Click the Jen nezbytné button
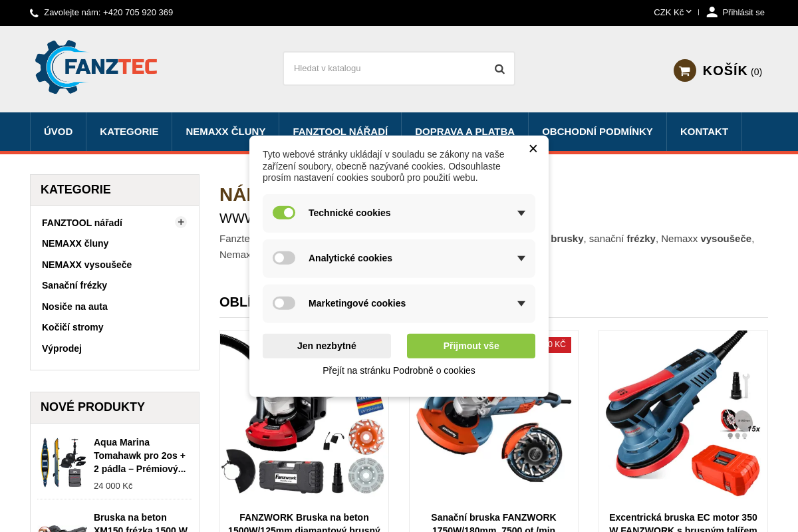This screenshot has height=532, width=798. pyautogui.click(x=327, y=346)
